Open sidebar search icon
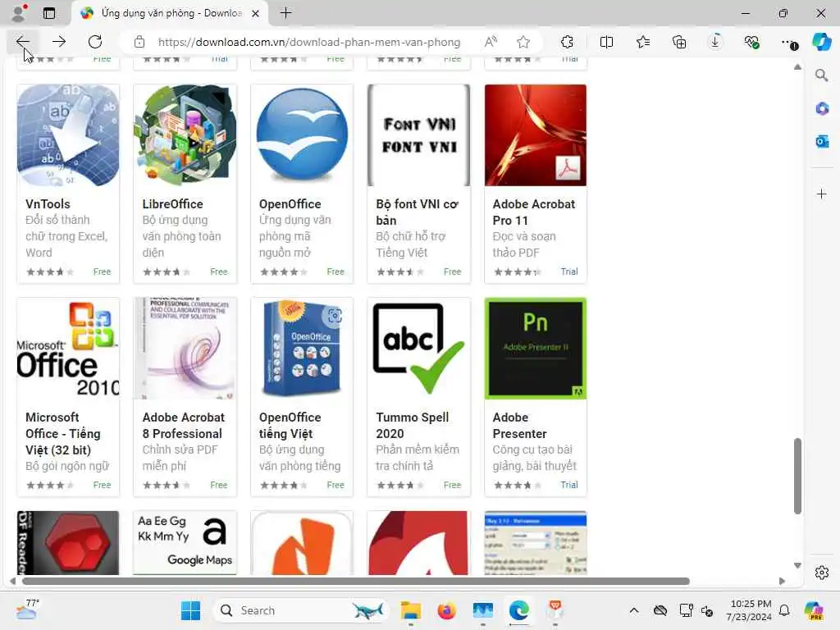 tap(821, 75)
